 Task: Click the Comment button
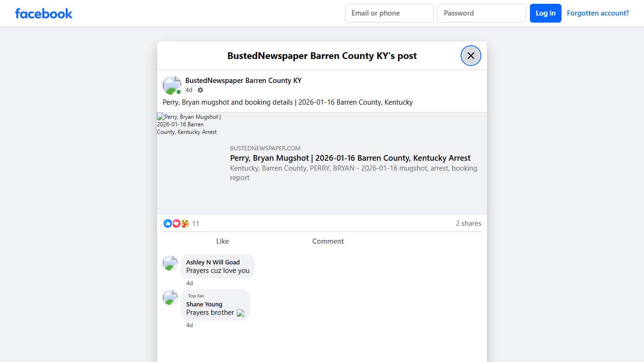328,241
